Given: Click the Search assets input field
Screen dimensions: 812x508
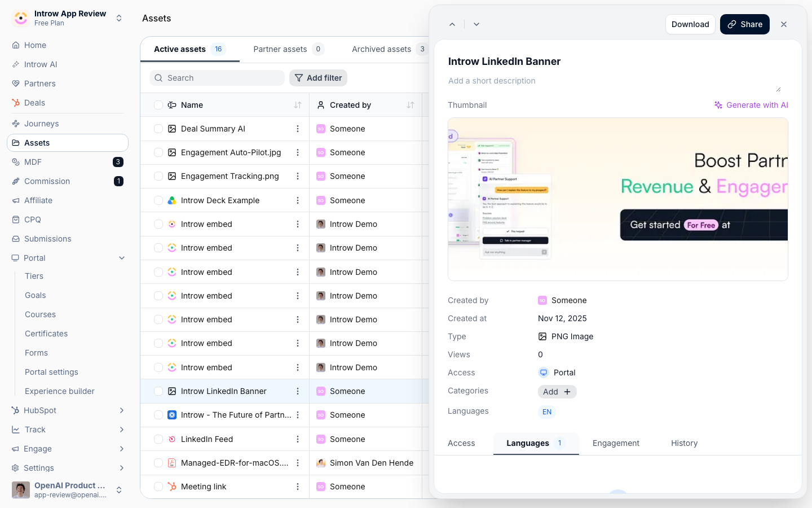Looking at the screenshot, I should tap(217, 78).
